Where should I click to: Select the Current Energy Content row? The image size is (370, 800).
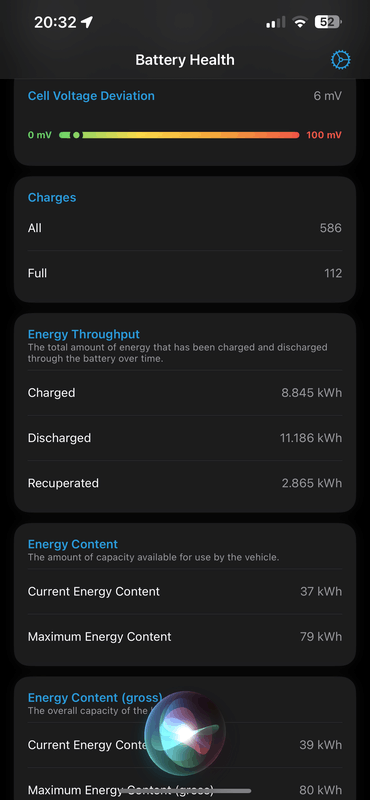pyautogui.click(x=185, y=592)
